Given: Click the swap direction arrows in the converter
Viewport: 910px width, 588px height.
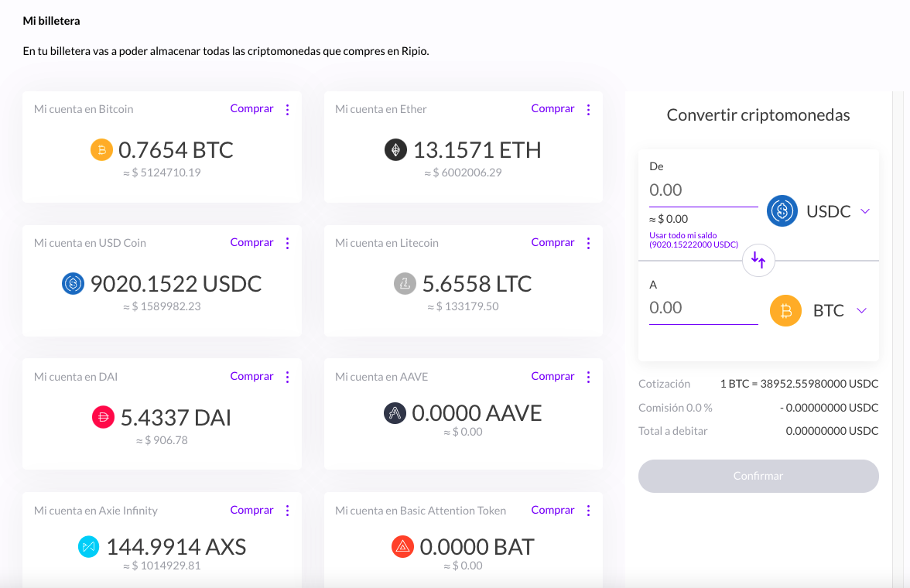Looking at the screenshot, I should click(758, 261).
